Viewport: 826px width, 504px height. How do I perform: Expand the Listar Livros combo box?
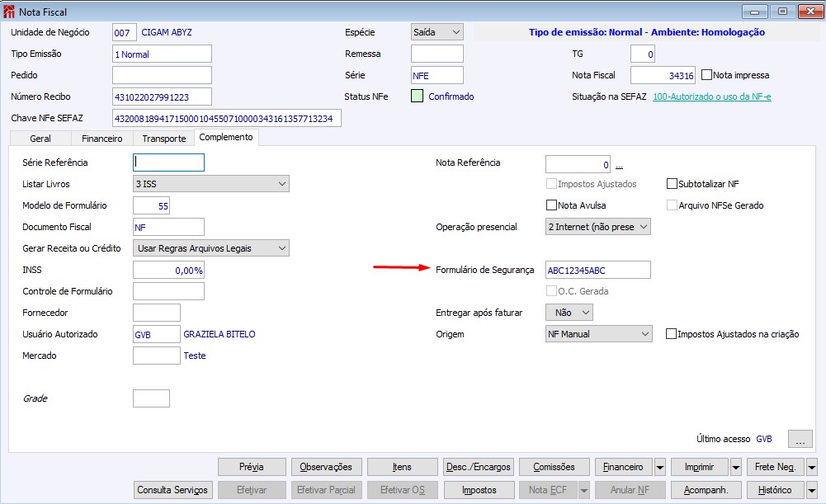tap(210, 184)
